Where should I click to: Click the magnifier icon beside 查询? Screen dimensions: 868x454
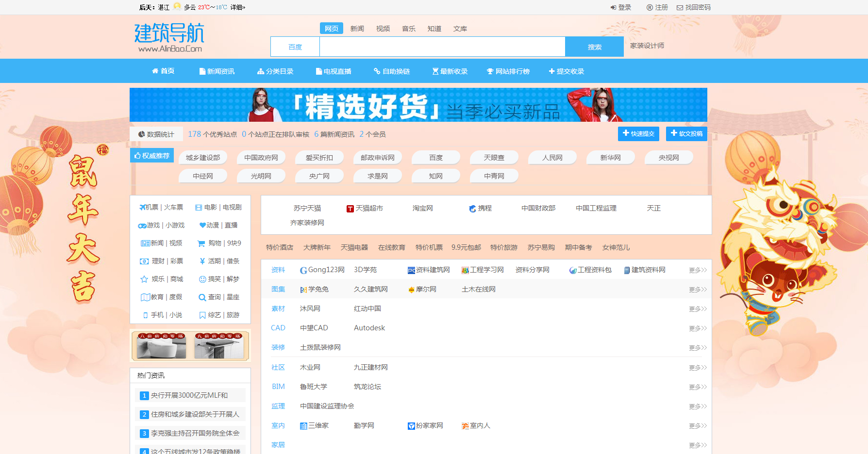pyautogui.click(x=202, y=297)
